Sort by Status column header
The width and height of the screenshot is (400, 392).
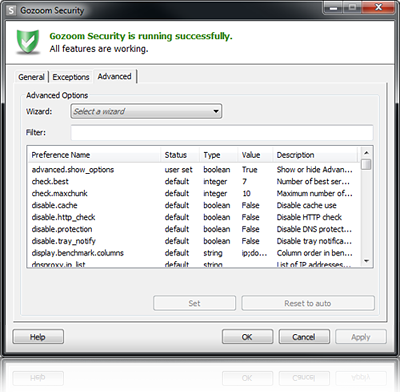tap(180, 155)
